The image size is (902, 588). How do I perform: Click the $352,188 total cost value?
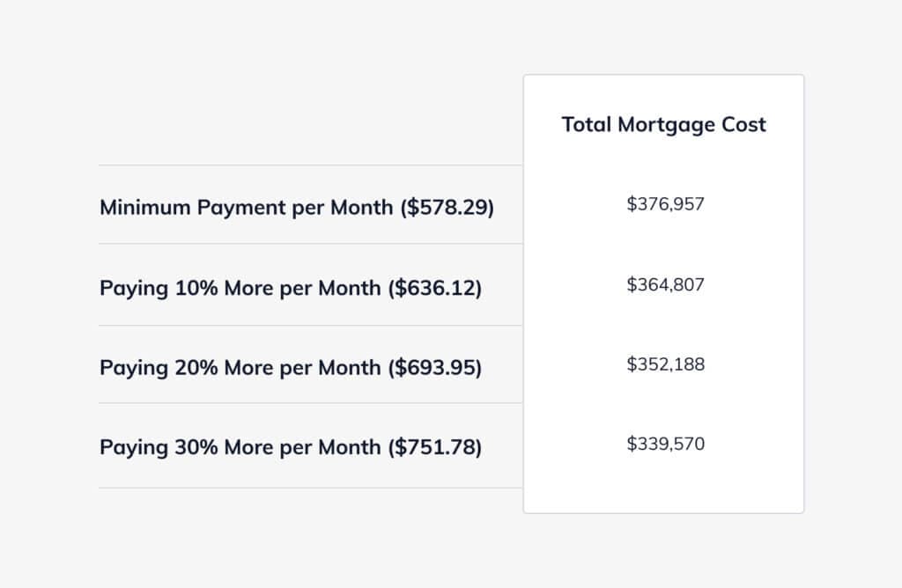point(665,364)
